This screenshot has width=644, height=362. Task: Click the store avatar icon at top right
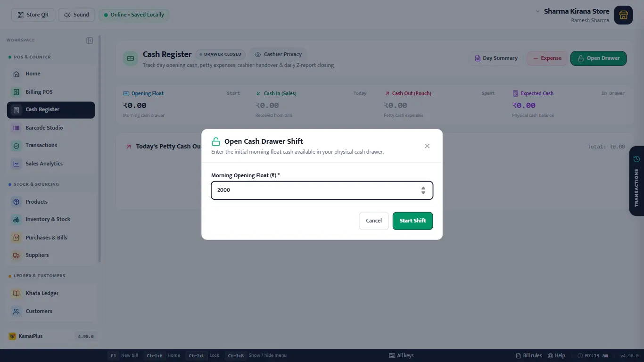coord(623,15)
